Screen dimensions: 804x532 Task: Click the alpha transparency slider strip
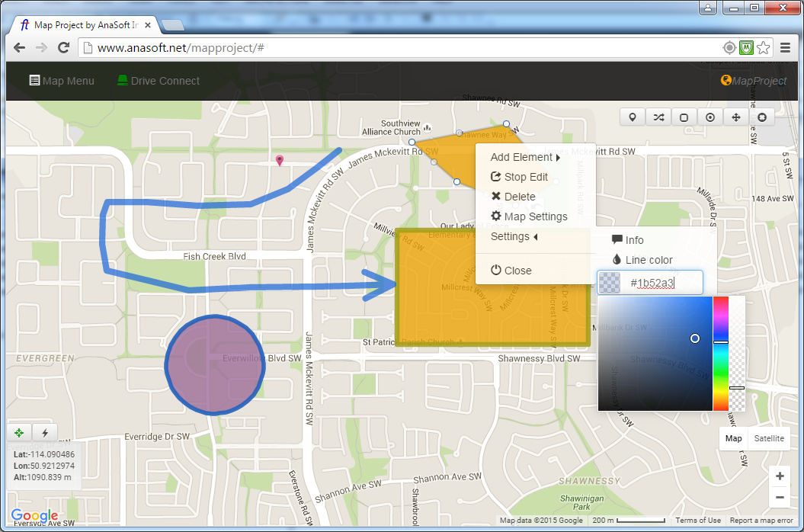(x=737, y=354)
